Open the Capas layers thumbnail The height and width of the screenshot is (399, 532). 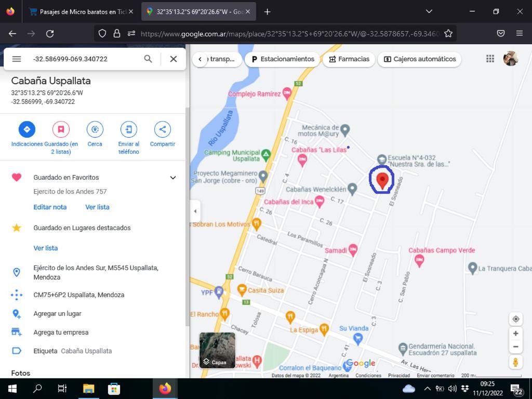(218, 350)
